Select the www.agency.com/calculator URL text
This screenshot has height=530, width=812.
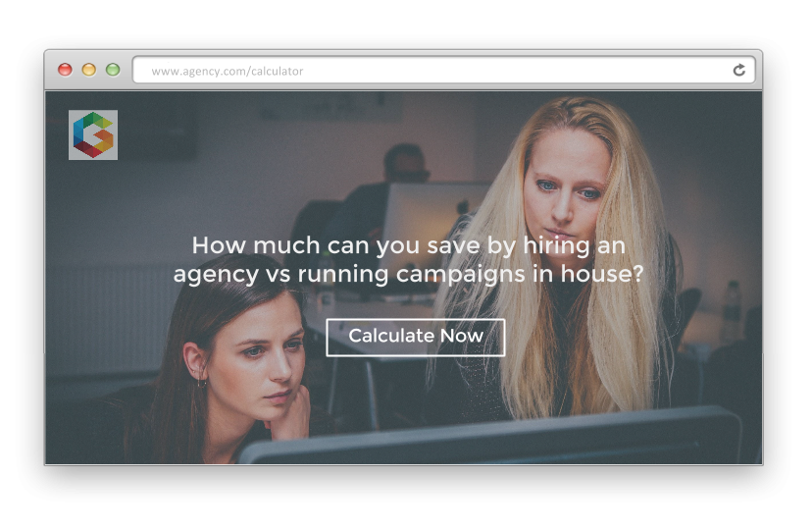coord(228,71)
